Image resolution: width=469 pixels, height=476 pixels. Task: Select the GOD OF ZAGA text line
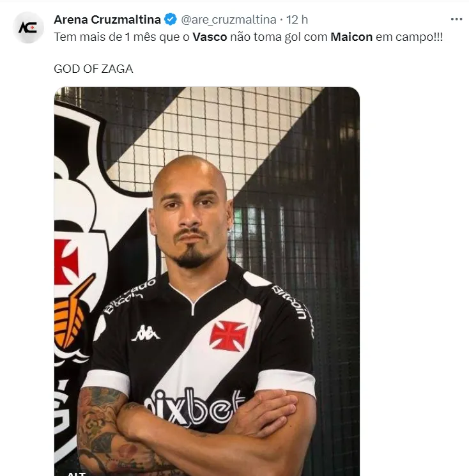pyautogui.click(x=93, y=69)
